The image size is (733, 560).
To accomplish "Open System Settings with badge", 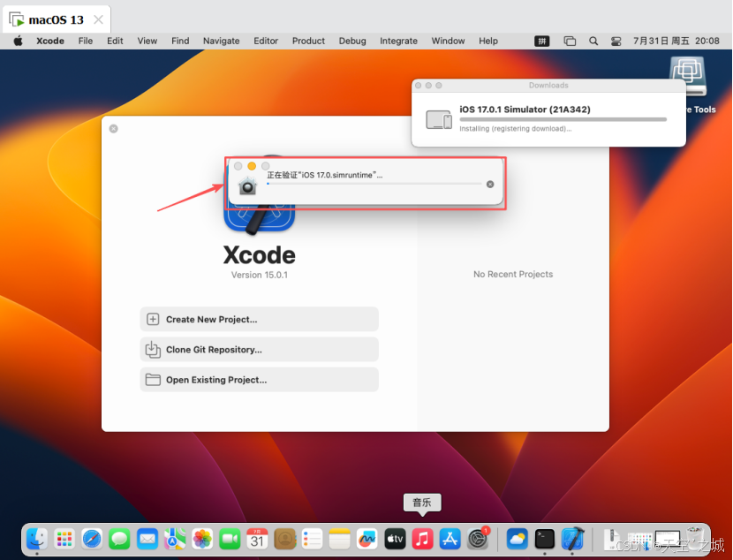I will (x=478, y=539).
